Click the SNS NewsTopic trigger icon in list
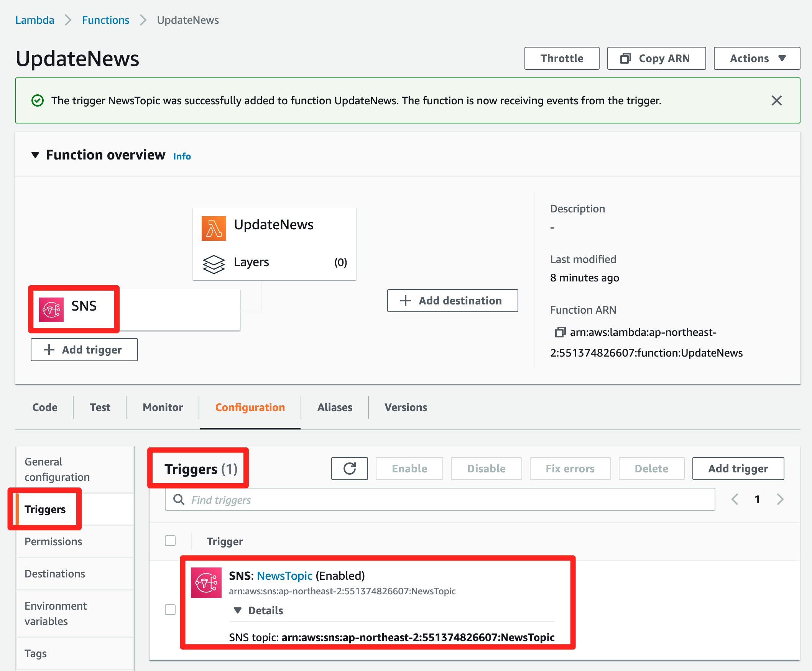 [206, 582]
